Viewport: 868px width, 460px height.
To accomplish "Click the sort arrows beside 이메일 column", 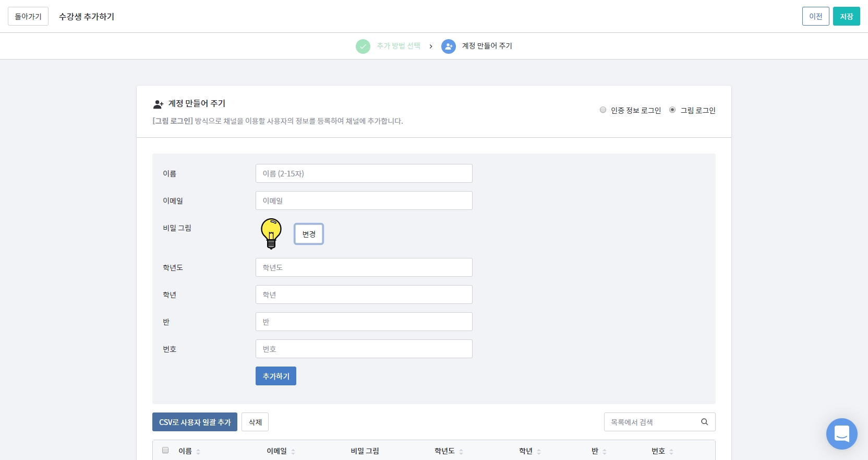I will click(x=293, y=452).
